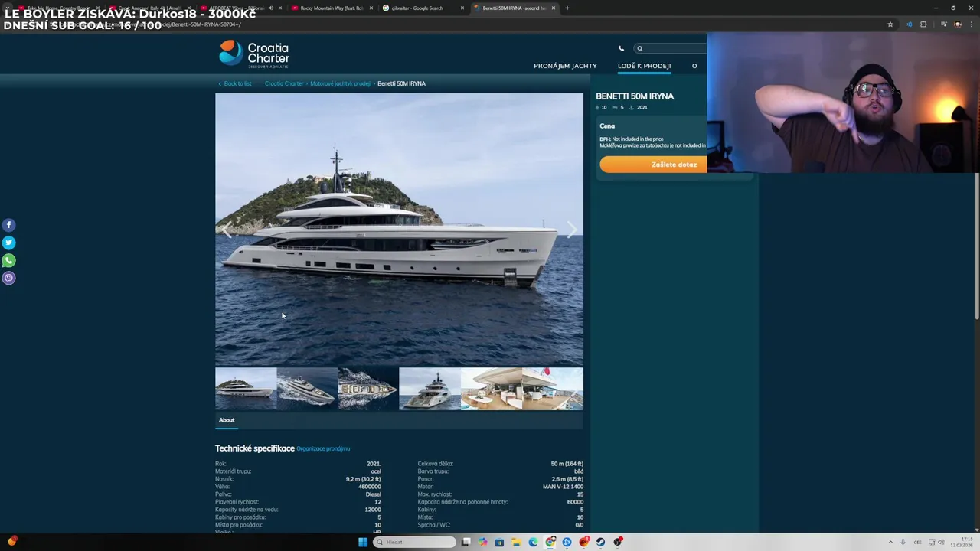Click the 50 m (164 ft) length value
Image resolution: width=980 pixels, height=551 pixels.
tap(567, 464)
